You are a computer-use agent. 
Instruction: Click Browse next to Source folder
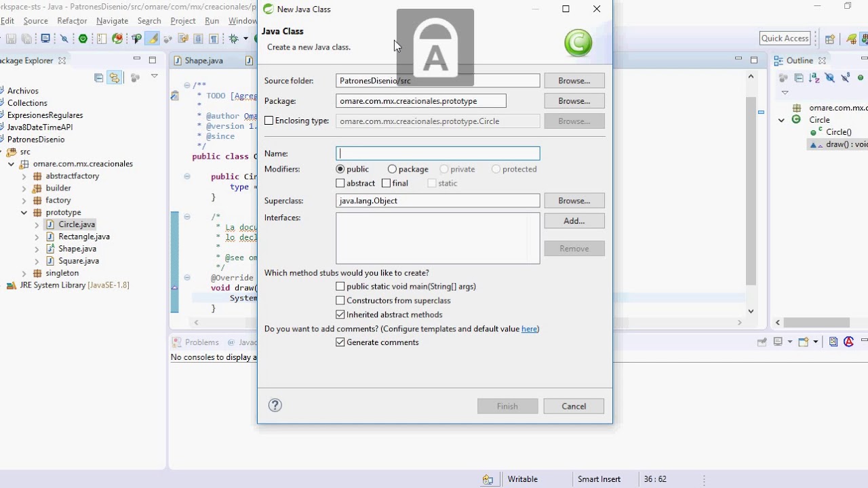point(574,81)
